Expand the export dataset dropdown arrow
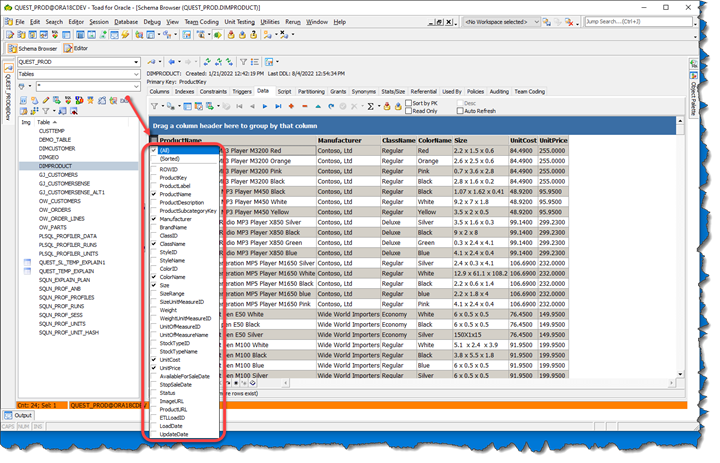The height and width of the screenshot is (463, 720). [x=218, y=107]
